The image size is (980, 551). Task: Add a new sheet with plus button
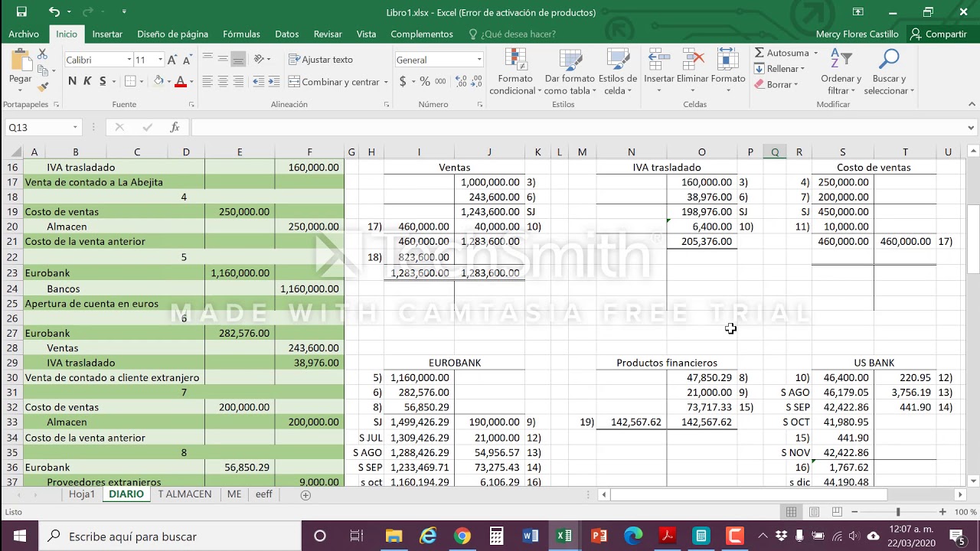[305, 495]
